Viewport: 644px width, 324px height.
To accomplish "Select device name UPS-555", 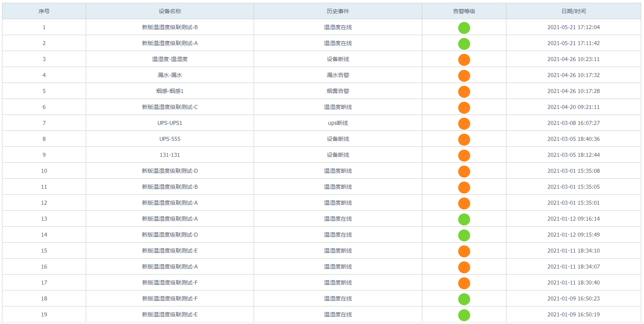I will [170, 139].
